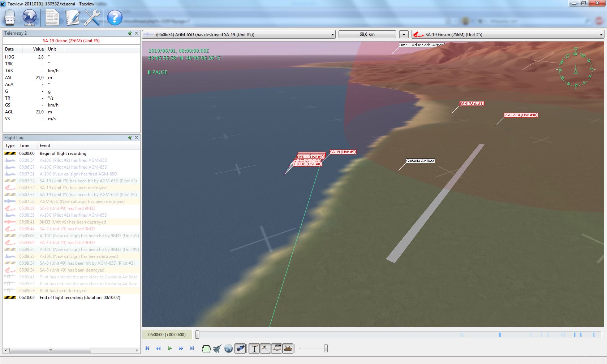Click the Flight Log horizontal scrollbar

pyautogui.click(x=50, y=350)
